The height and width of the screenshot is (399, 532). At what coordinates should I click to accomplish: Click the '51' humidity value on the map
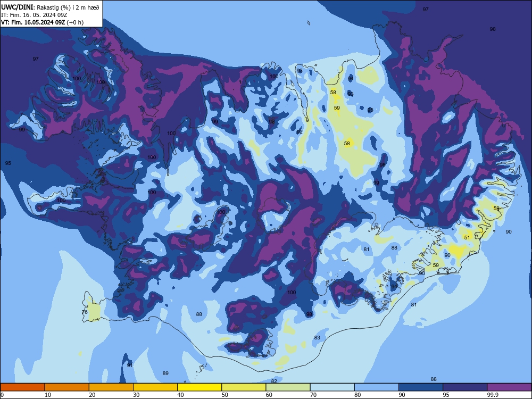467,237
